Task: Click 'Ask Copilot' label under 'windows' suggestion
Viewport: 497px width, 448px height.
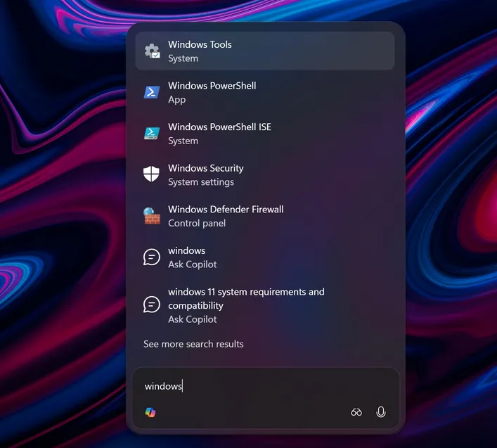Action: [193, 264]
